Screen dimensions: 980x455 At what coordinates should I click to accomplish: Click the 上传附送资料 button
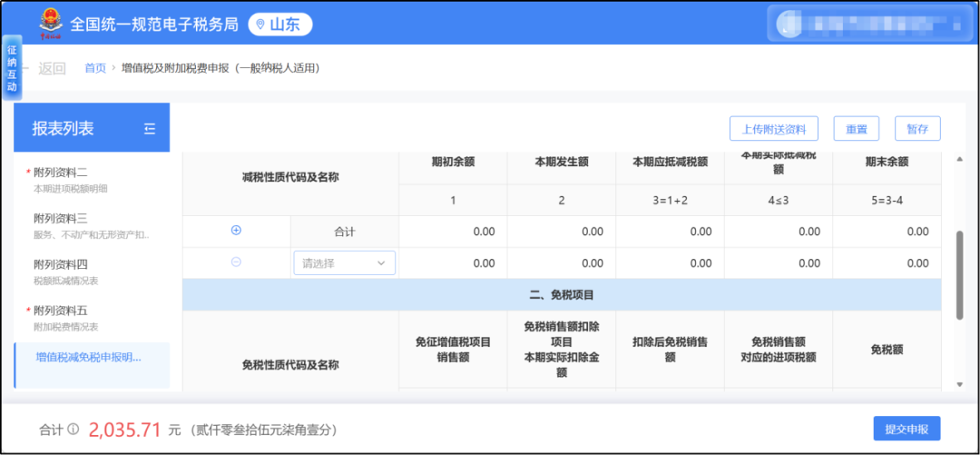774,129
